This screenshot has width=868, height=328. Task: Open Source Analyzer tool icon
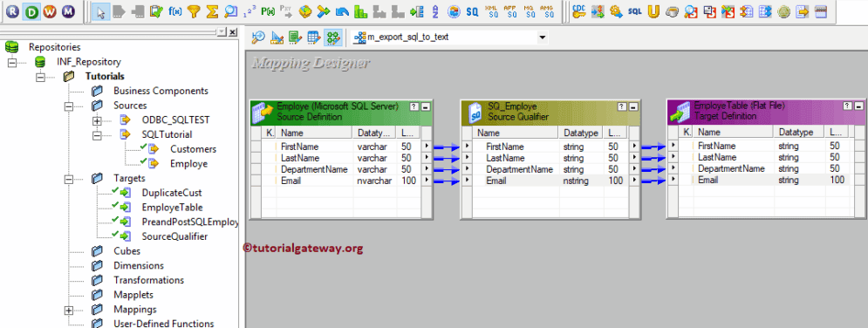[258, 38]
